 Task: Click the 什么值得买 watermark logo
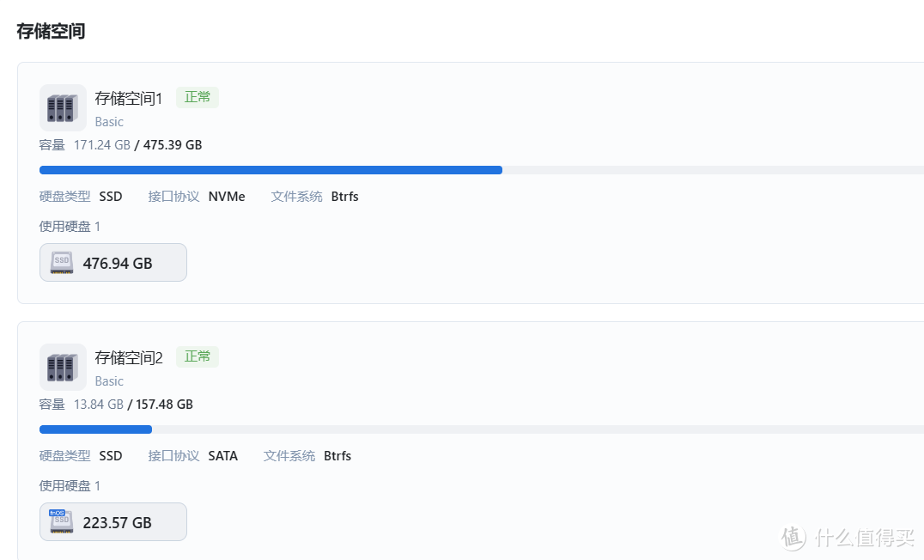point(850,539)
